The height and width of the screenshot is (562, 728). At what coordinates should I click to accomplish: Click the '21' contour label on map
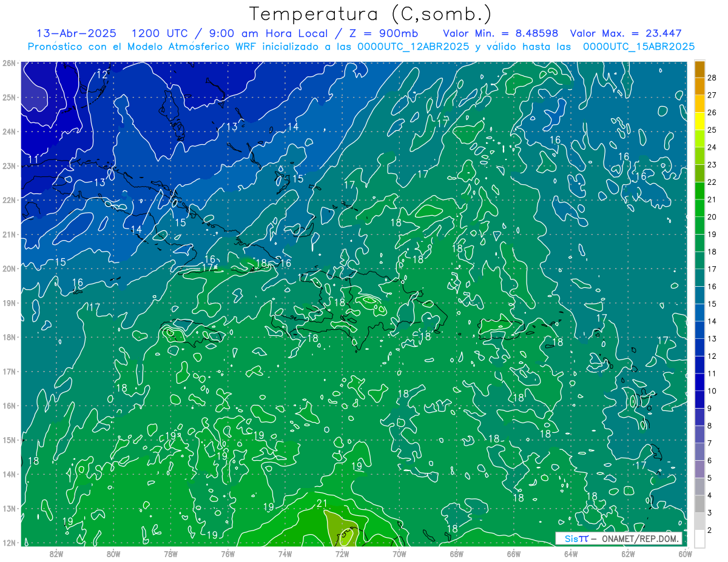[x=322, y=503]
